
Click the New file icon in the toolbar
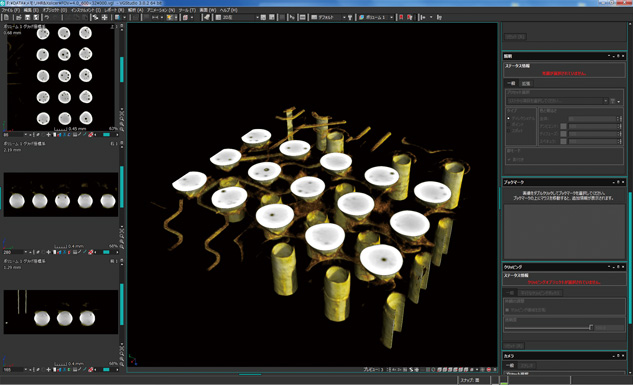coord(6,17)
